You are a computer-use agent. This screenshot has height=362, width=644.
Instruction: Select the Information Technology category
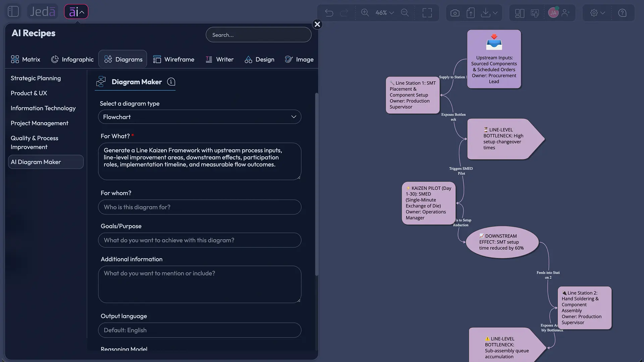(x=43, y=108)
